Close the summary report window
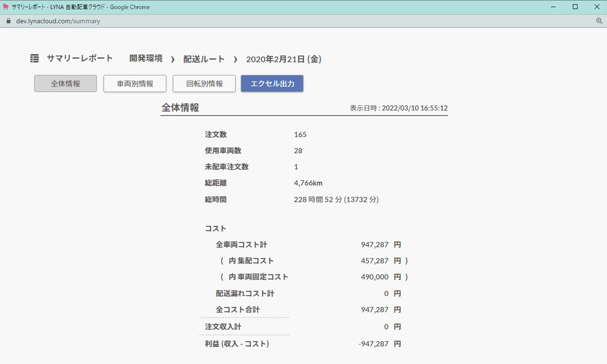Viewport: 607px width, 364px height. (x=597, y=7)
